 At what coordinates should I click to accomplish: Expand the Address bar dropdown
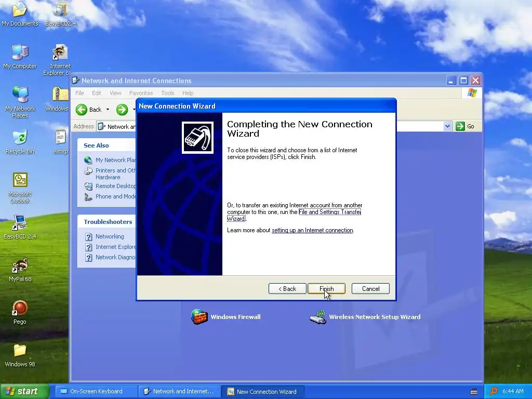[x=447, y=126]
